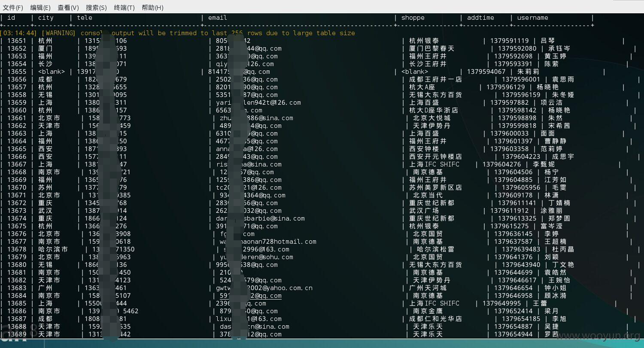Select id value 13667
The height and width of the screenshot is (348, 644).
point(17,164)
